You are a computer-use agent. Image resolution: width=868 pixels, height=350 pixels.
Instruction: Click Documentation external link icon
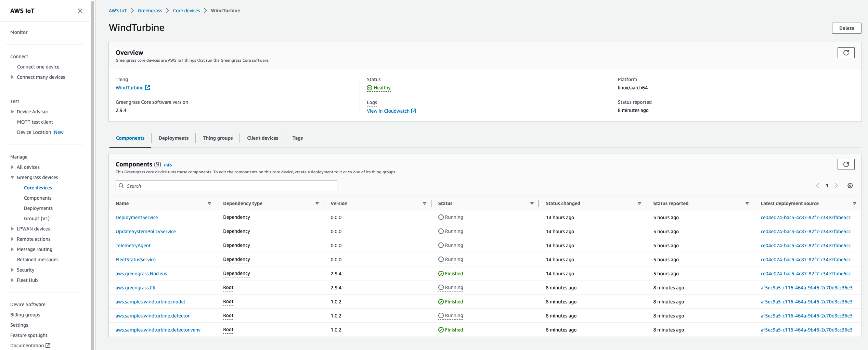tap(48, 346)
